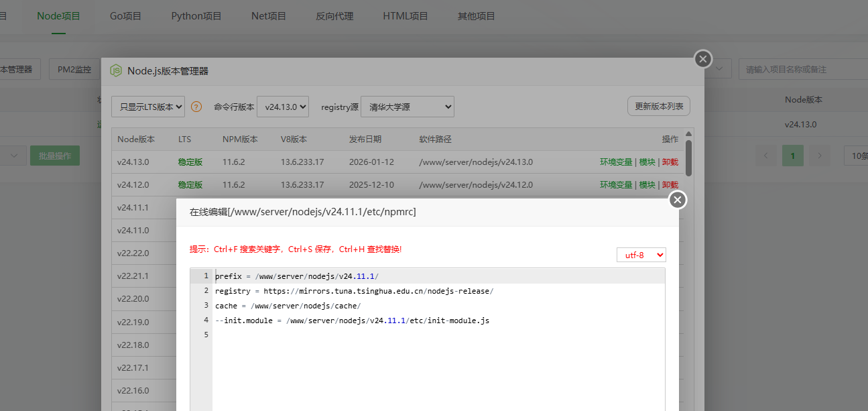Change the registry源 from 清华大学源

(407, 106)
